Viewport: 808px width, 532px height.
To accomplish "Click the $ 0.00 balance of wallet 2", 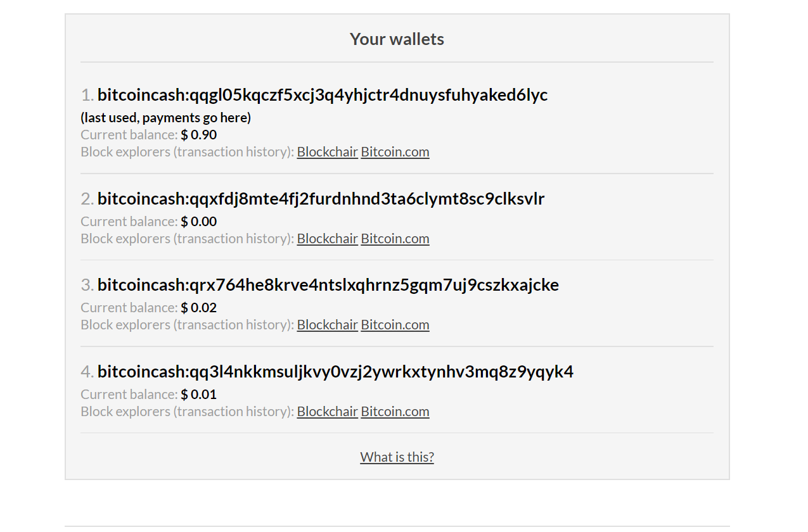I will 199,222.
